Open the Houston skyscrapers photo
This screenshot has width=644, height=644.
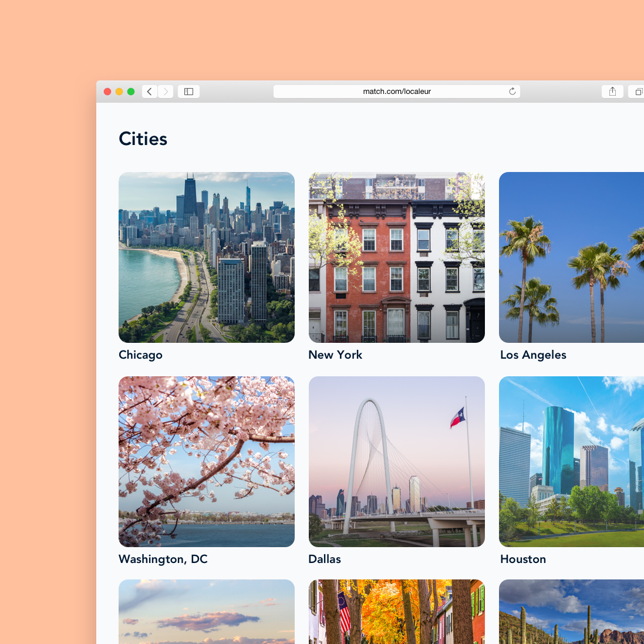[571, 461]
